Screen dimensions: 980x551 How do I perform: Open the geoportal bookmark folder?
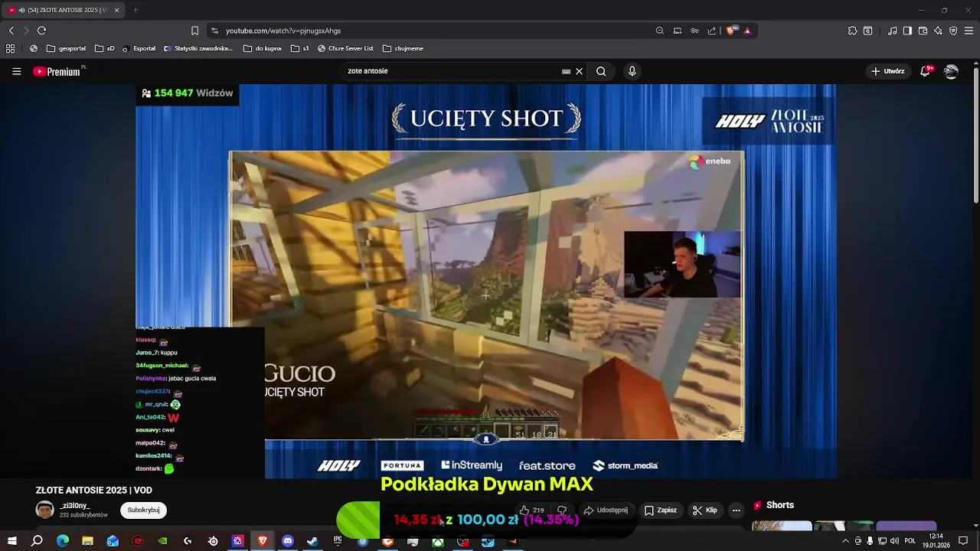[x=66, y=48]
